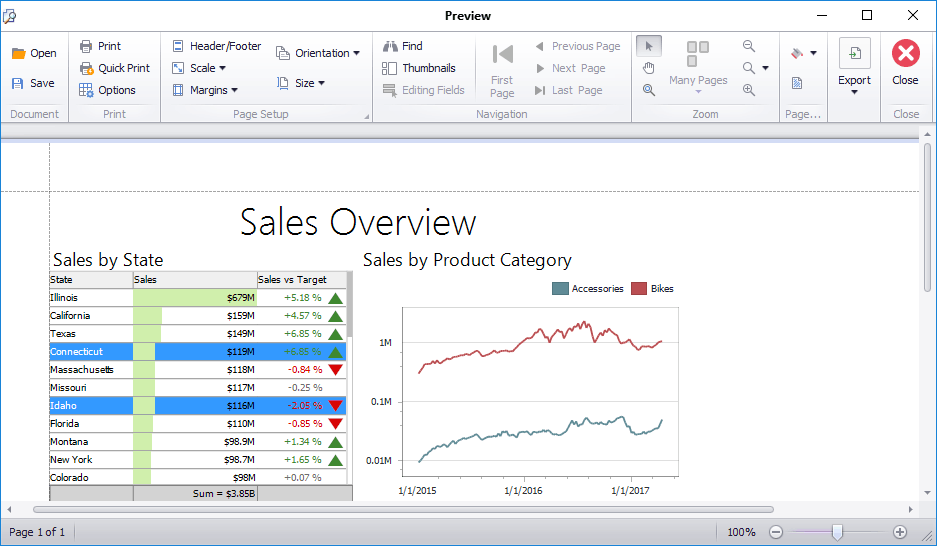
Task: Open the Orientation dropdown
Action: (x=318, y=53)
